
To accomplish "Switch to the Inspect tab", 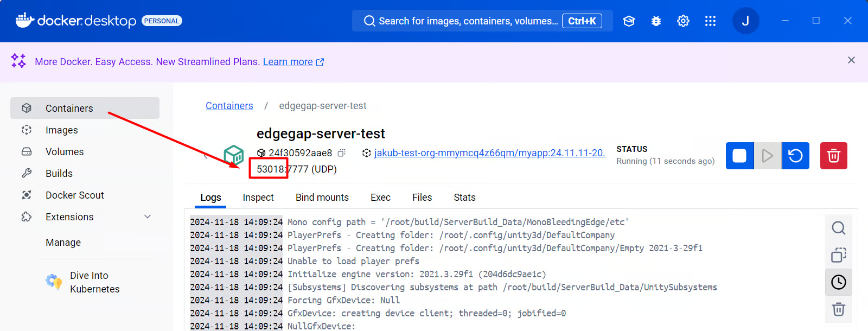I will coord(258,198).
